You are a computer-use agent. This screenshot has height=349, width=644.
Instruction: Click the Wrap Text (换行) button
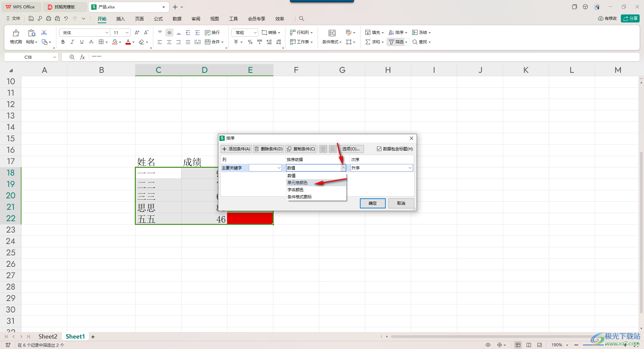(212, 33)
